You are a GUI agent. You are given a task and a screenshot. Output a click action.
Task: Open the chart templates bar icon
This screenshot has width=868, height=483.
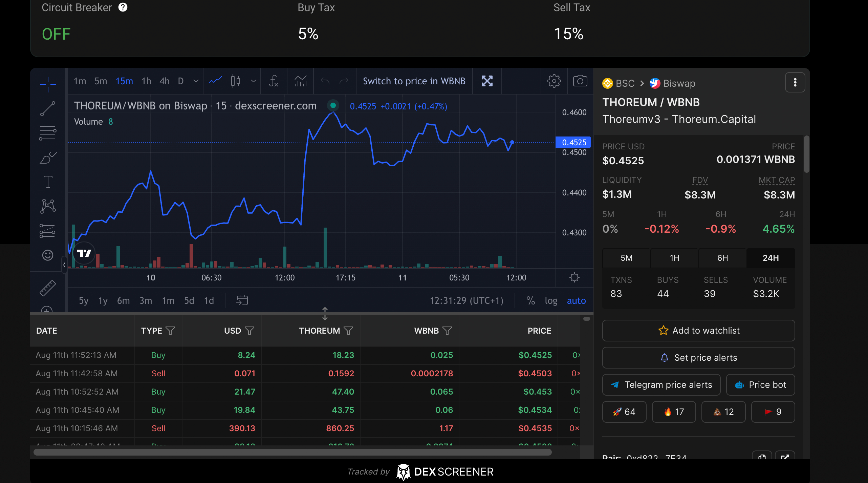click(300, 81)
